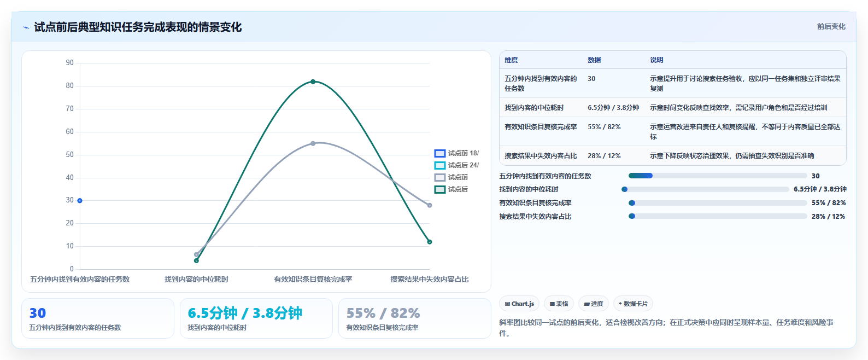This screenshot has height=360, width=868.
Task: Toggle the 试点前 18/ legend entry
Action: coord(456,153)
